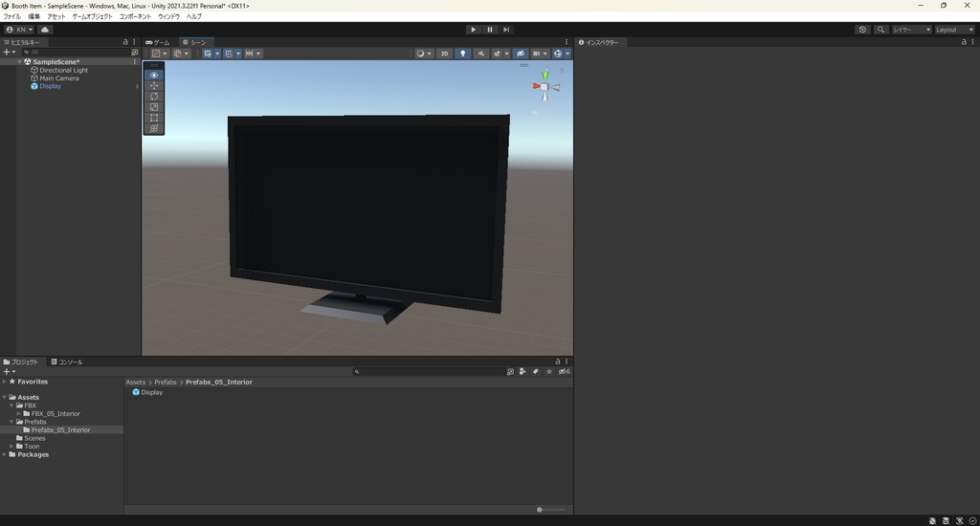Open Hierarchy create plus dropdown
980x526 pixels.
point(9,53)
